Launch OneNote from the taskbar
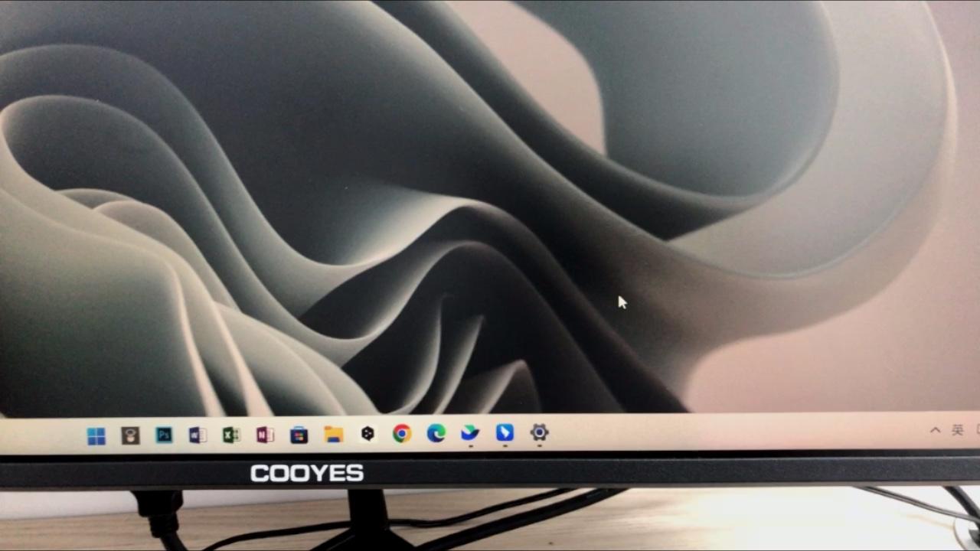This screenshot has width=980, height=551. tap(265, 435)
